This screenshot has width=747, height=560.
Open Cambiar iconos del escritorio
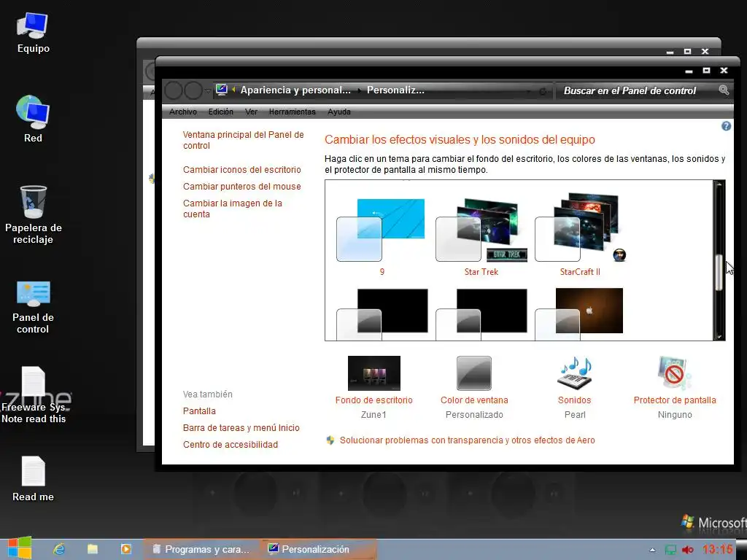pyautogui.click(x=242, y=169)
